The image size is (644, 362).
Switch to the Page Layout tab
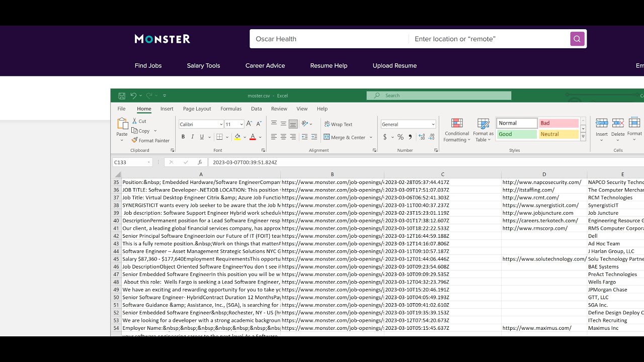click(197, 109)
